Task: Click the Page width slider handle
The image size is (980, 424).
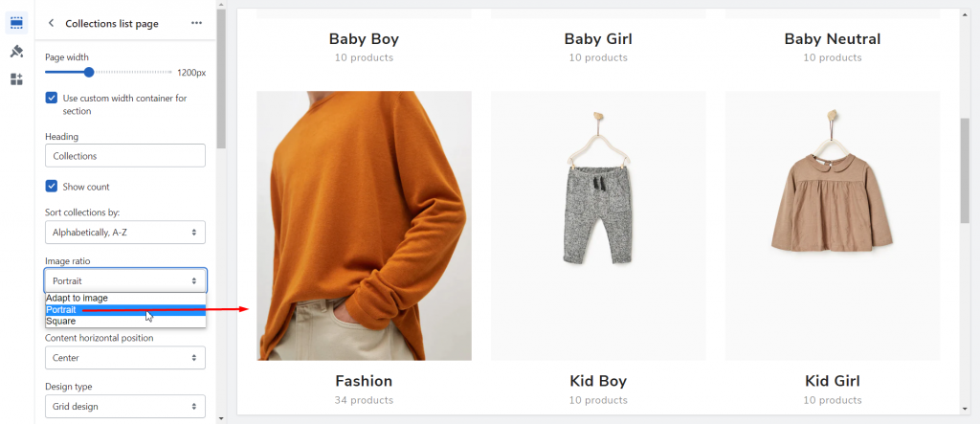Action: coord(89,73)
